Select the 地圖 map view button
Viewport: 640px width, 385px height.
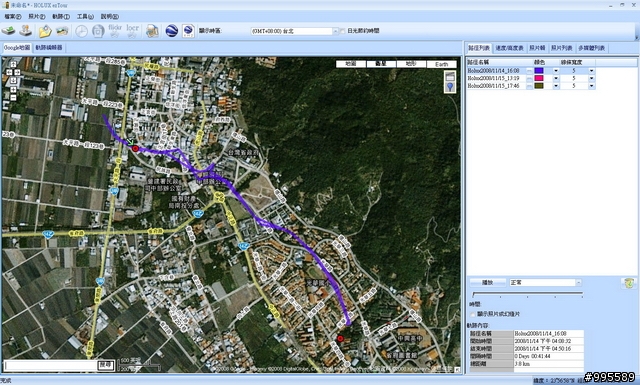[x=351, y=64]
